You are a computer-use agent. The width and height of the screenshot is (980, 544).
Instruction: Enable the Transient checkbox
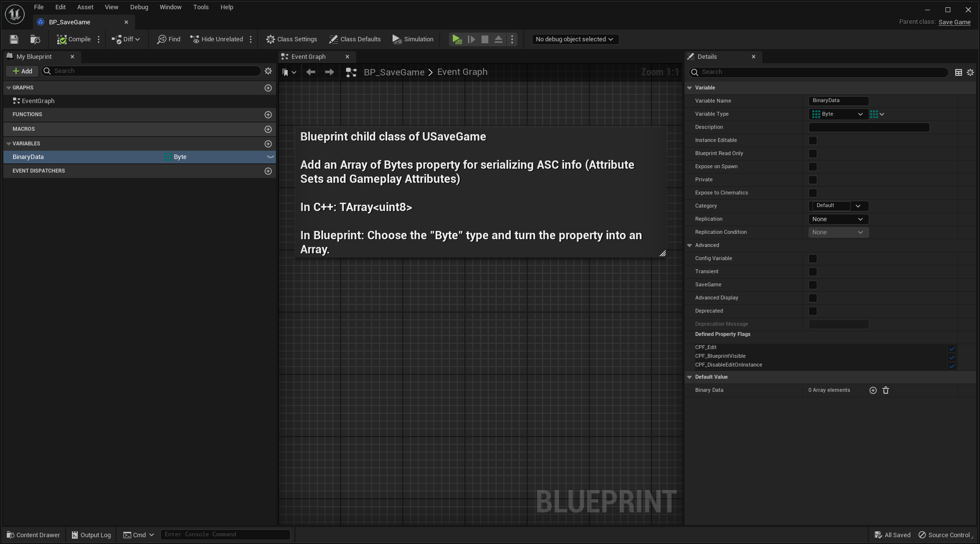click(x=813, y=272)
